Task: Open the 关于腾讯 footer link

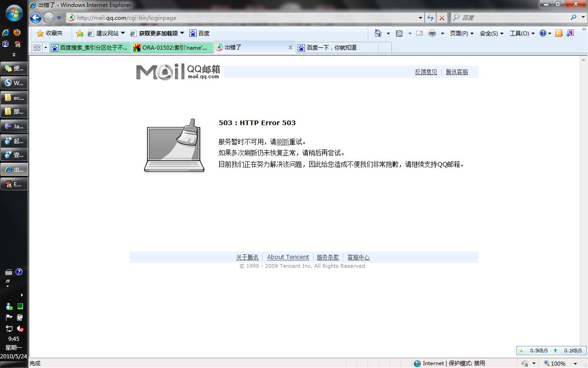Action: tap(247, 257)
